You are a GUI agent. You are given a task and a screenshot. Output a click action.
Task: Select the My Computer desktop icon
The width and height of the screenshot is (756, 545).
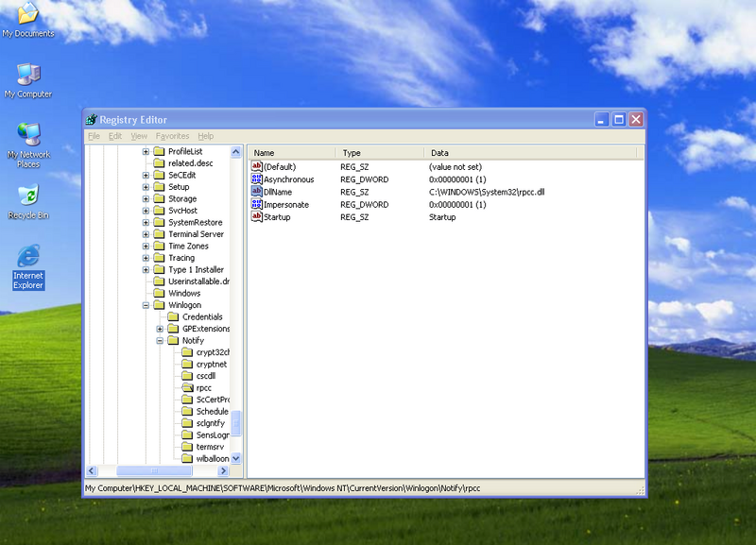(x=28, y=81)
